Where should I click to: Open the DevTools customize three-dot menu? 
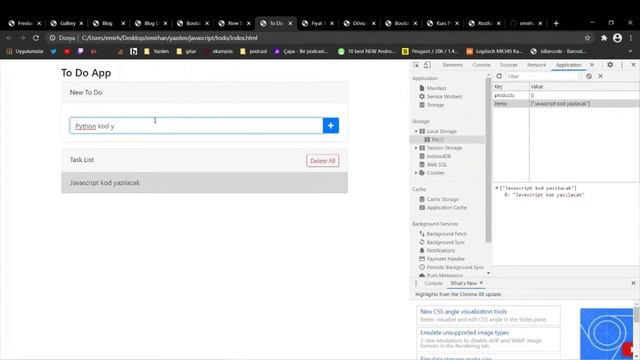pyautogui.click(x=622, y=65)
